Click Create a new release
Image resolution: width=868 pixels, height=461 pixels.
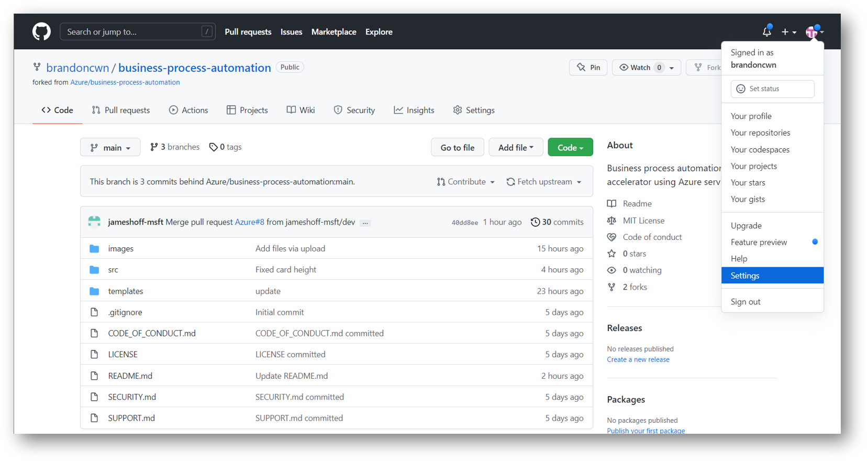(638, 359)
